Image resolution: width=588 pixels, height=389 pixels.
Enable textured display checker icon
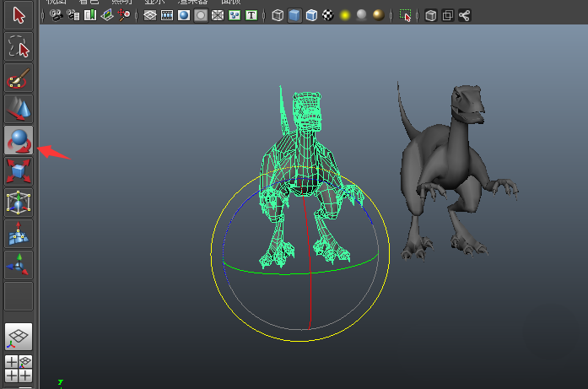328,15
